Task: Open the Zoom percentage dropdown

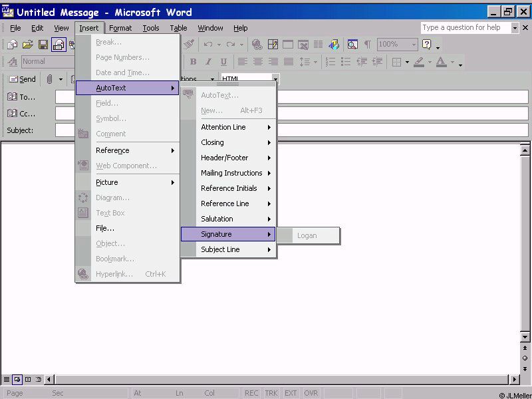Action: tap(414, 45)
